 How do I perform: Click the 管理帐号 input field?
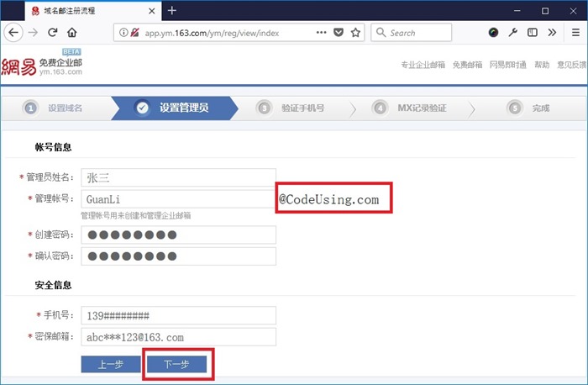[x=178, y=199]
